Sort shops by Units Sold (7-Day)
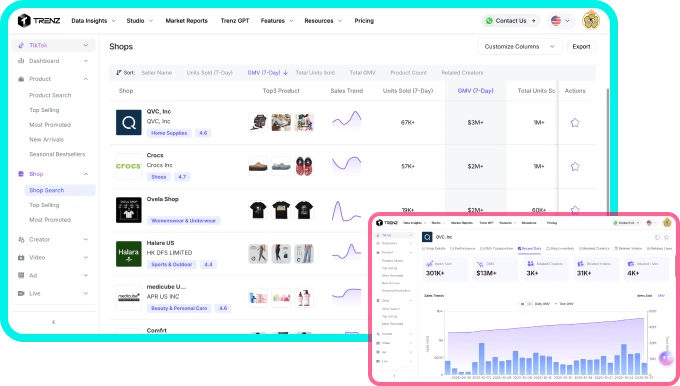Image resolution: width=680 pixels, height=386 pixels. click(x=209, y=73)
